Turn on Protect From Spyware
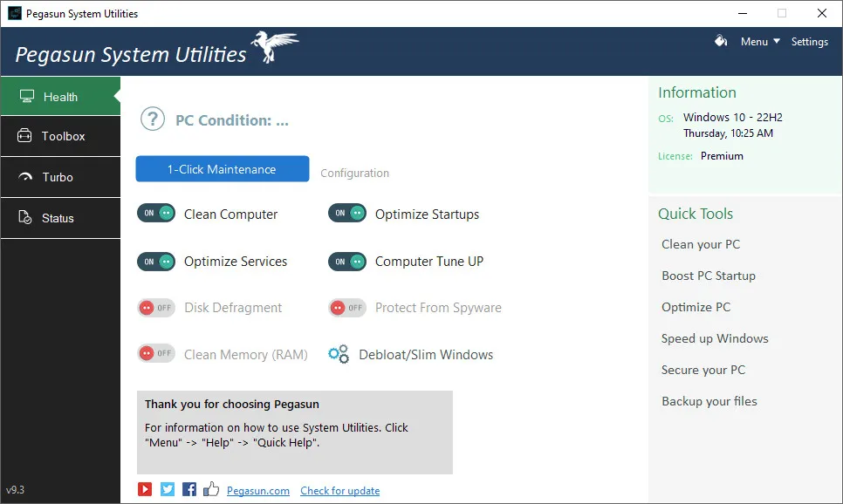This screenshot has height=504, width=843. tap(347, 307)
